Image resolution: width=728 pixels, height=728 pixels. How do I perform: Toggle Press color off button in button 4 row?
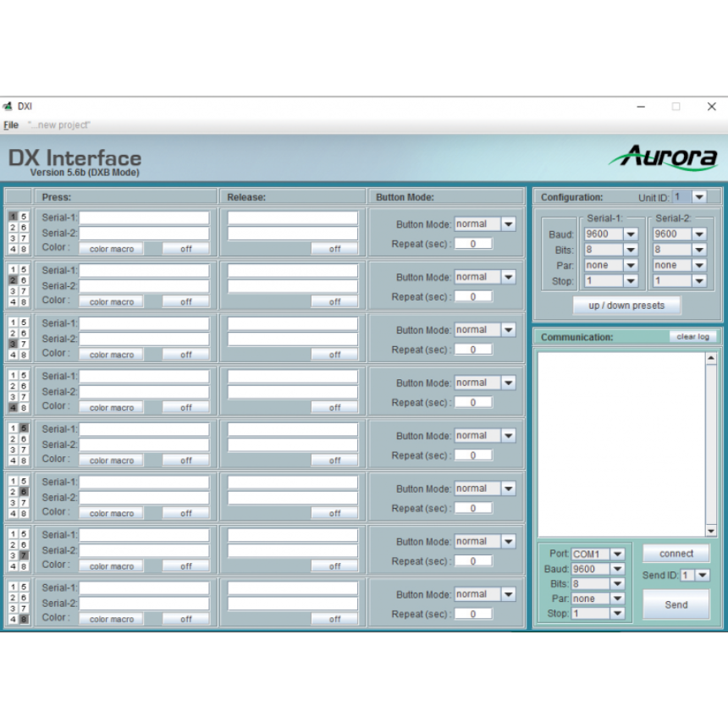(x=185, y=408)
